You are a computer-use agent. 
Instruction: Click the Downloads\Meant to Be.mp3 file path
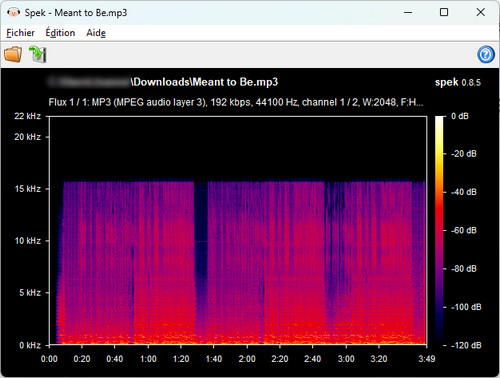(x=204, y=82)
